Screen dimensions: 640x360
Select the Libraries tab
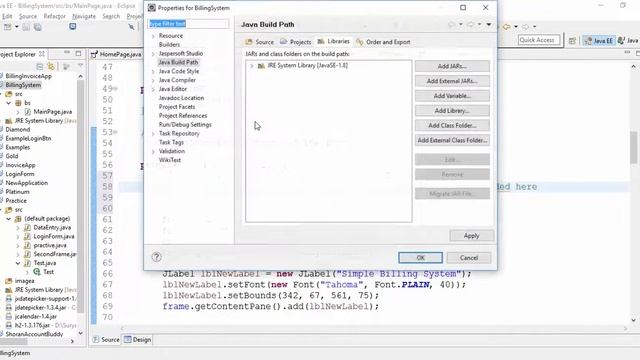333,41
